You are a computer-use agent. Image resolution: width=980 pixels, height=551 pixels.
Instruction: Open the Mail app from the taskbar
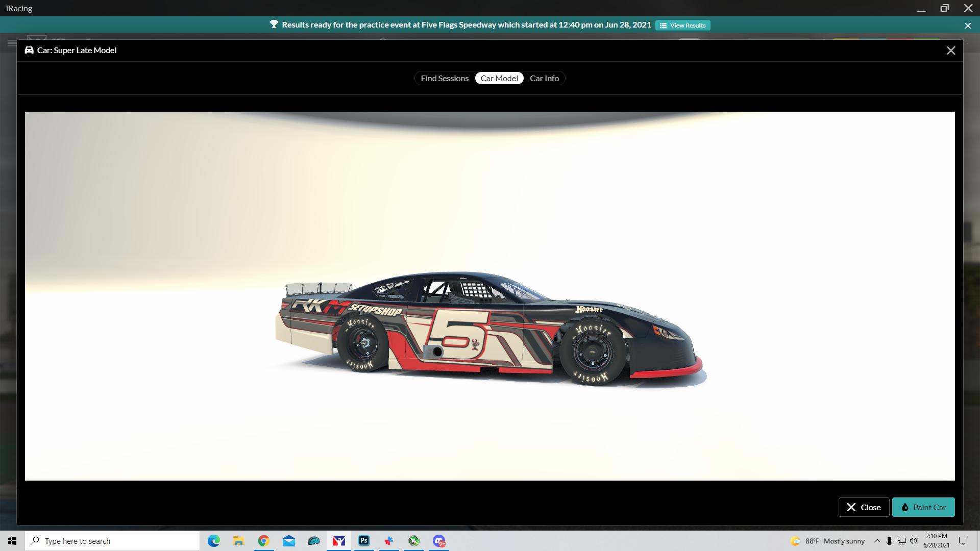tap(288, 541)
